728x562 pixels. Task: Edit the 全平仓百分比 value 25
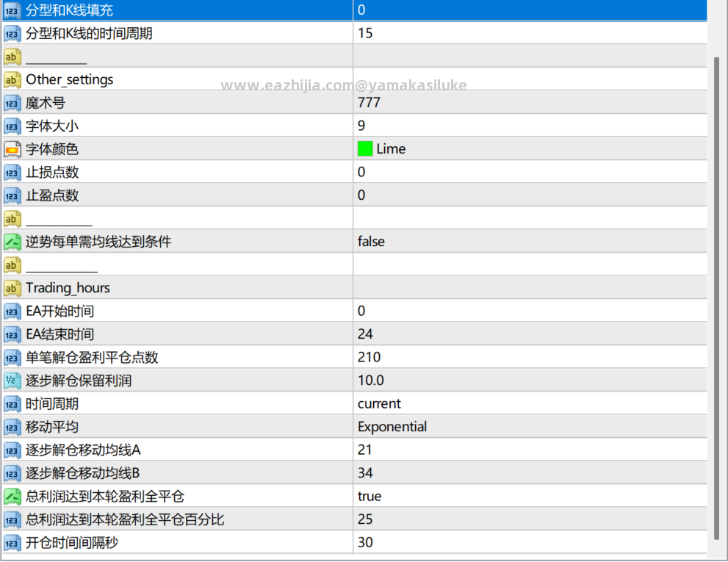pos(530,519)
